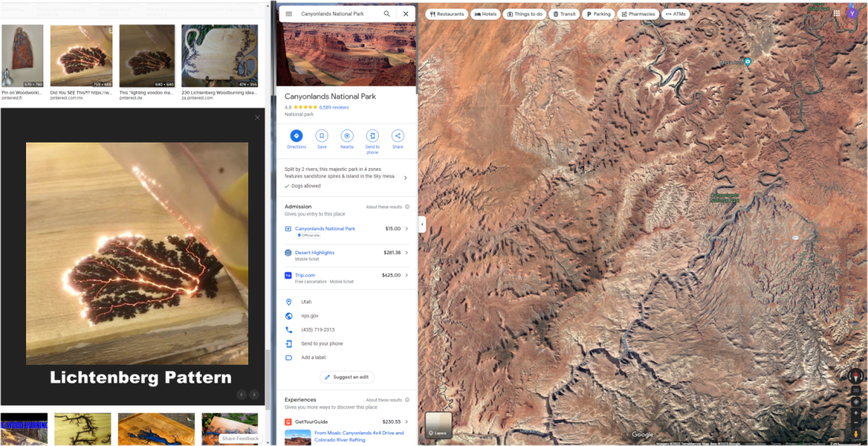Open 230 Lichtenberg Woodburning ideas result
868x446 pixels.
click(220, 56)
